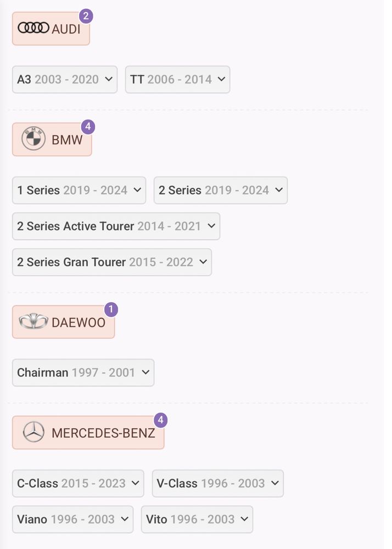The height and width of the screenshot is (549, 392).
Task: Click the Audi four-rings logo icon
Action: [x=33, y=28]
